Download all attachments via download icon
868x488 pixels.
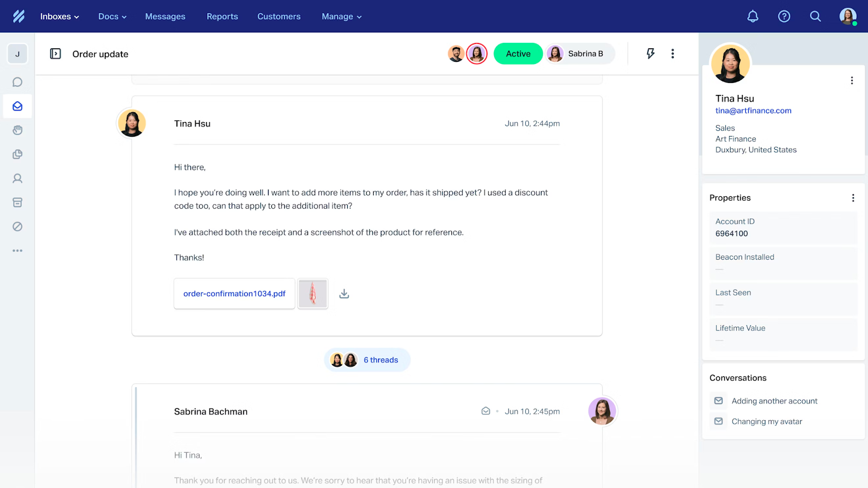(x=344, y=294)
